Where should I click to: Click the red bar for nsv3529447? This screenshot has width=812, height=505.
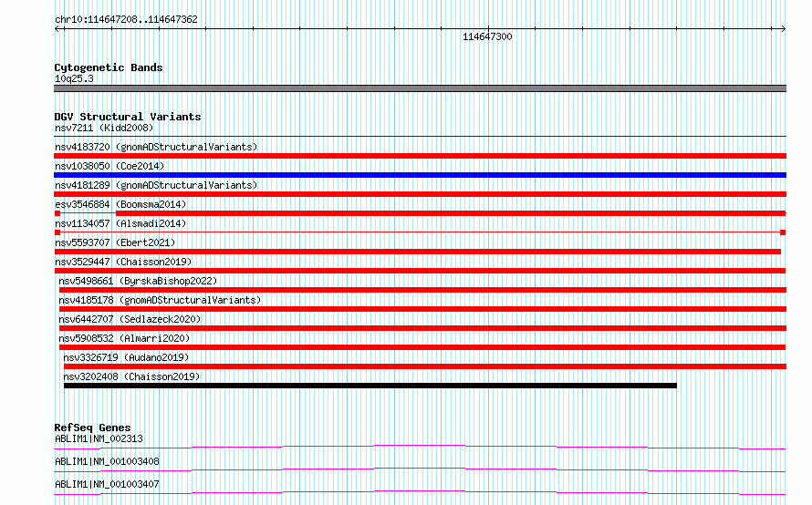pos(420,271)
